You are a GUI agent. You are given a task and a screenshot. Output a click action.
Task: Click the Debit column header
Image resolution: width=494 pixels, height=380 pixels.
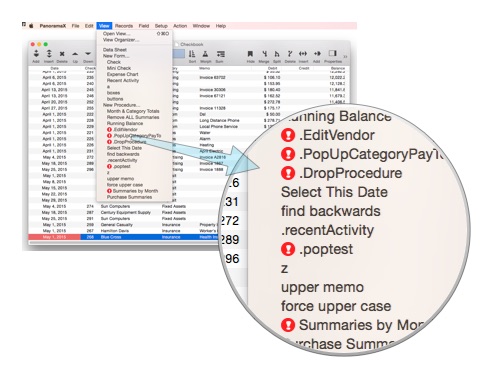click(273, 68)
